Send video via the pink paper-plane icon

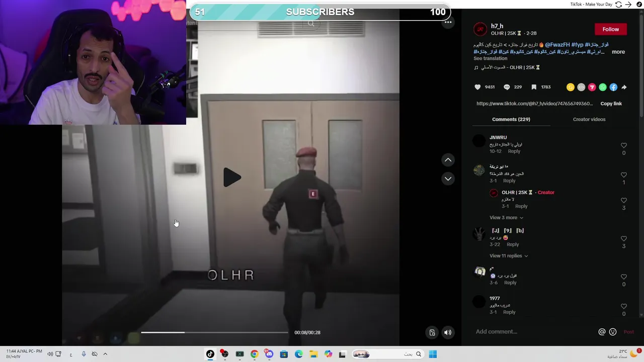pos(592,87)
